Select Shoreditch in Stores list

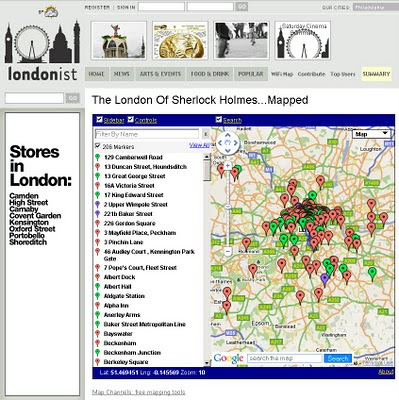point(28,242)
